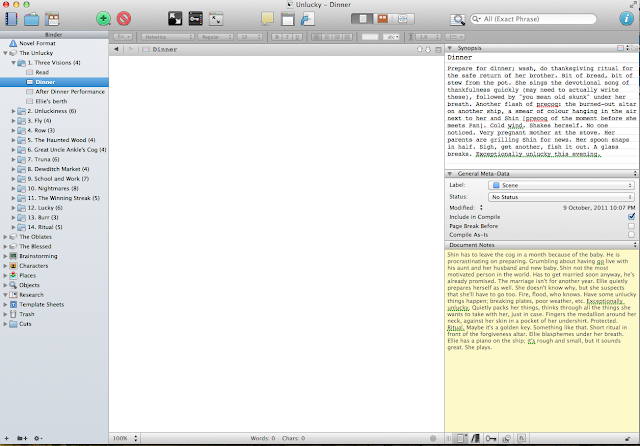The width and height of the screenshot is (640, 446).
Task: Toggle italic formatting button
Action: click(287, 37)
